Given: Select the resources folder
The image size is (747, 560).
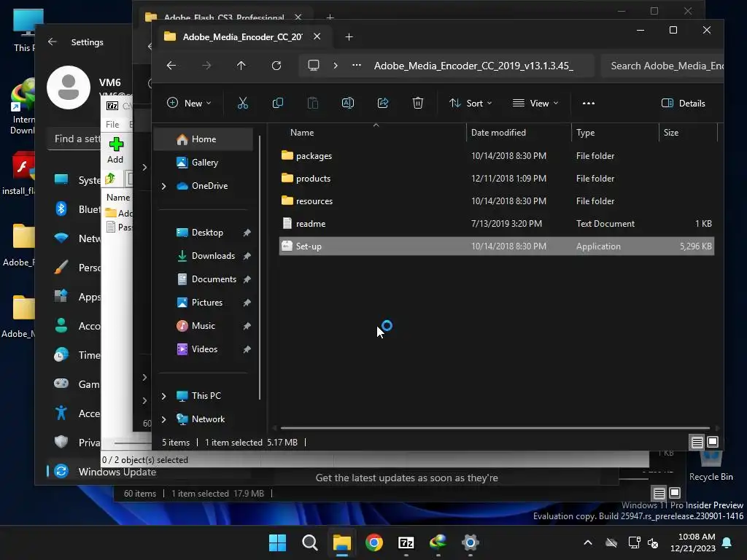Looking at the screenshot, I should (x=496, y=201).
